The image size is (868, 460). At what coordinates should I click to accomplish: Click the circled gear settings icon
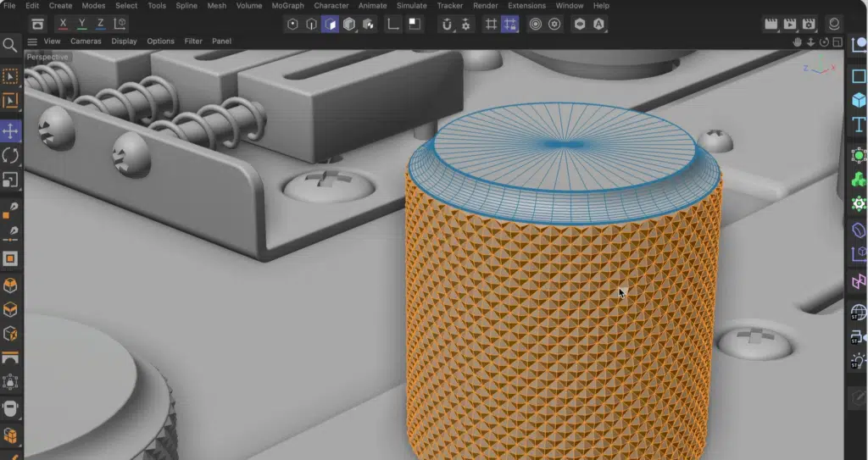(554, 24)
